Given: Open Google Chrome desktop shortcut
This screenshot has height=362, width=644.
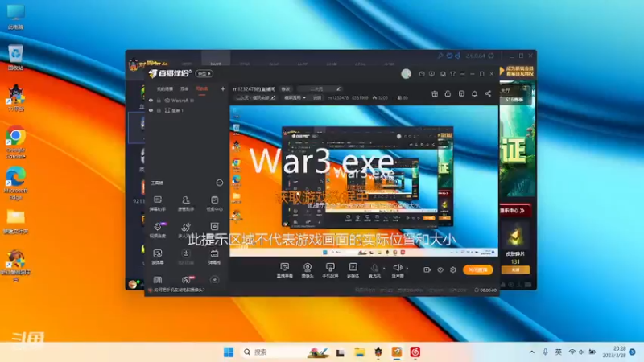Looking at the screenshot, I should point(15,142).
